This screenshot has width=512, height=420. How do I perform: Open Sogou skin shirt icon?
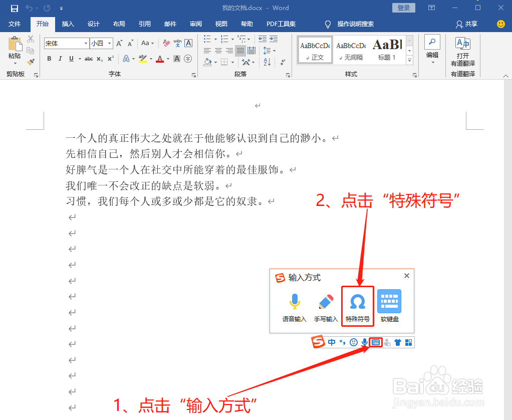pyautogui.click(x=398, y=342)
